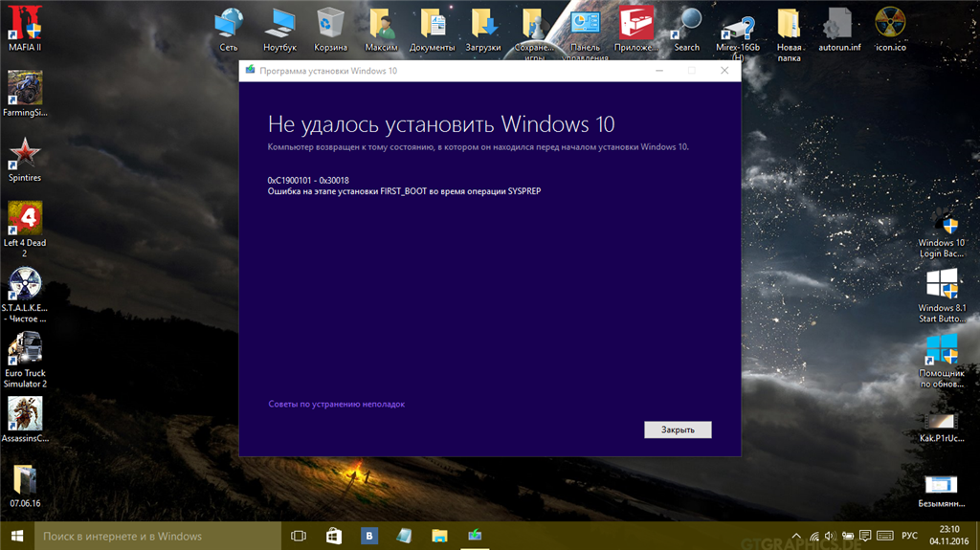The width and height of the screenshot is (980, 550).
Task: Select Windows 8.1 Start Butto... shortcut
Action: click(x=942, y=296)
